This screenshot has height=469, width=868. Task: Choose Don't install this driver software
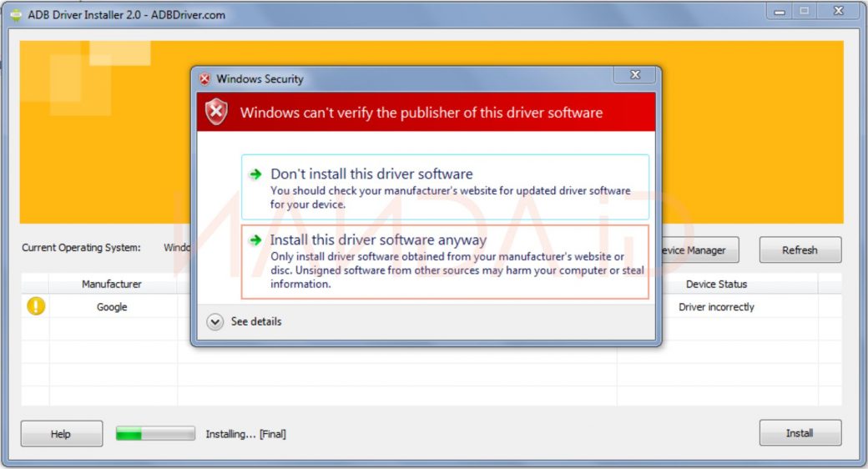point(371,174)
